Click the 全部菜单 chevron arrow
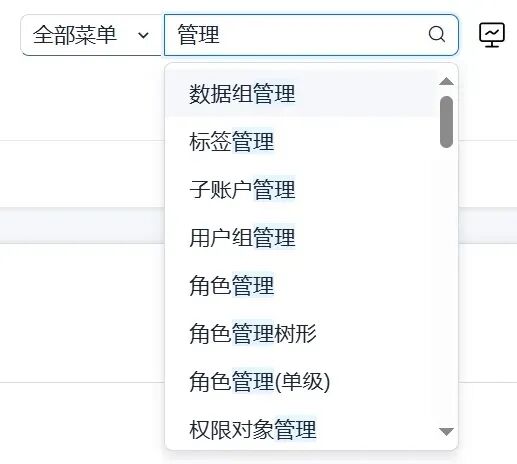This screenshot has height=464, width=517. pos(143,35)
